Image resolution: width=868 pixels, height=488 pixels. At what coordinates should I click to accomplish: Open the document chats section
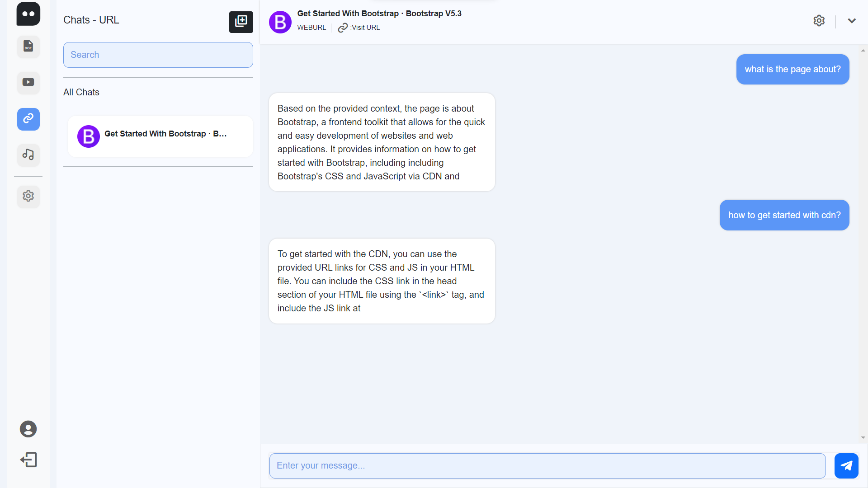click(28, 47)
